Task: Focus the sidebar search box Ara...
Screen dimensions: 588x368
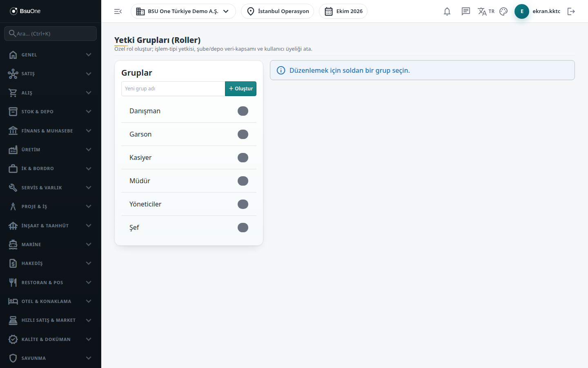Action: [51, 34]
